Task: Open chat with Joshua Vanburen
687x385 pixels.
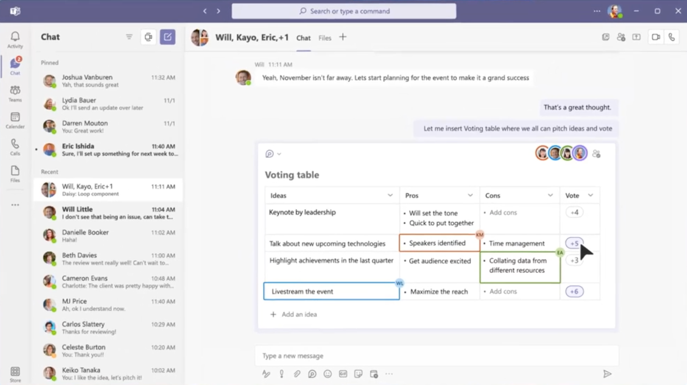Action: pyautogui.click(x=108, y=81)
